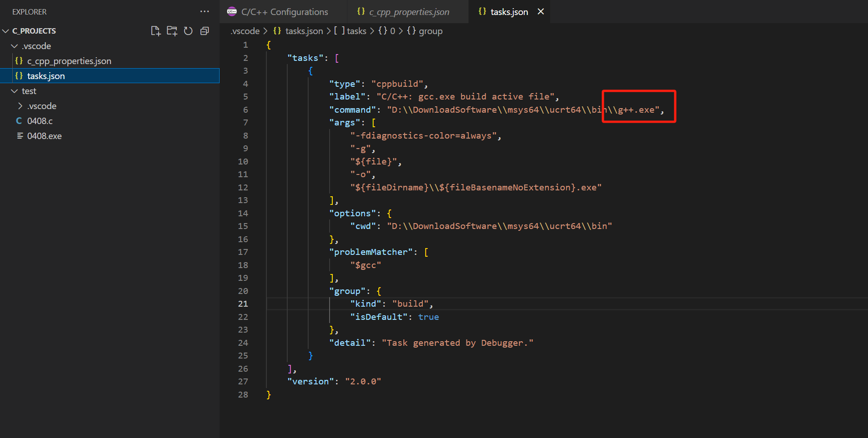
Task: Click line number 12 in the editor gutter
Action: [x=243, y=187]
